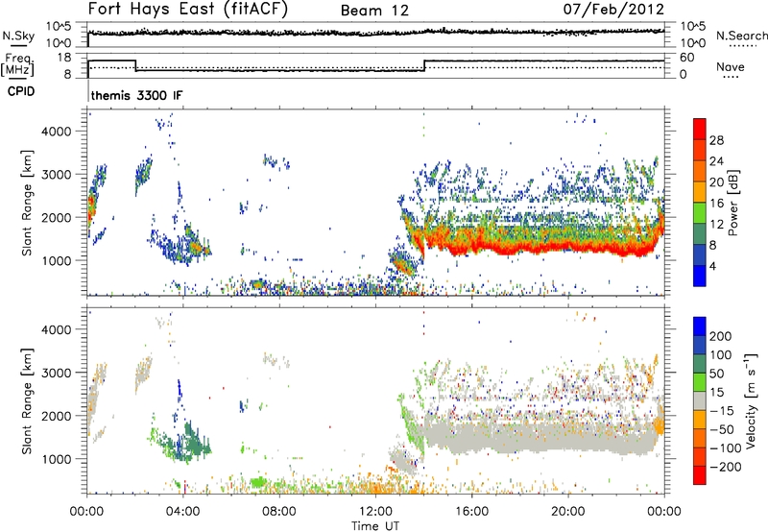The image size is (768, 532).
Task: Click the 2000 tick on power panel
Action: (57, 217)
